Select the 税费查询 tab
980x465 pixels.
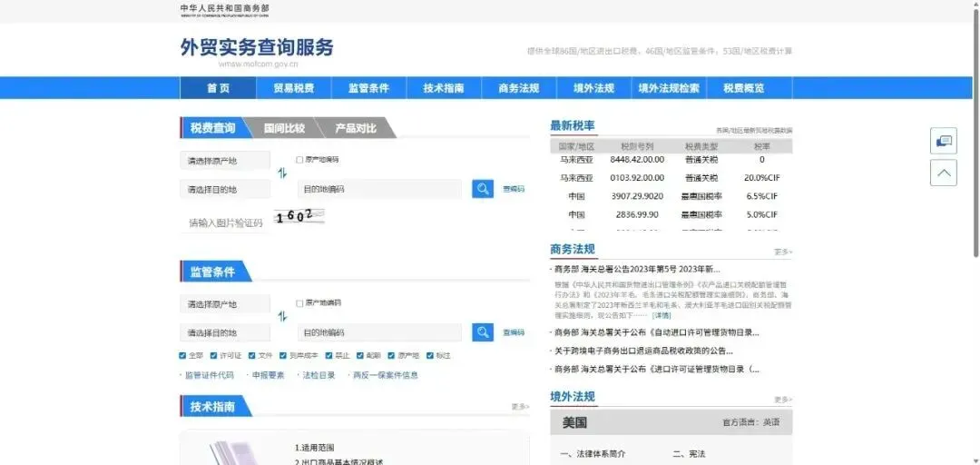212,128
